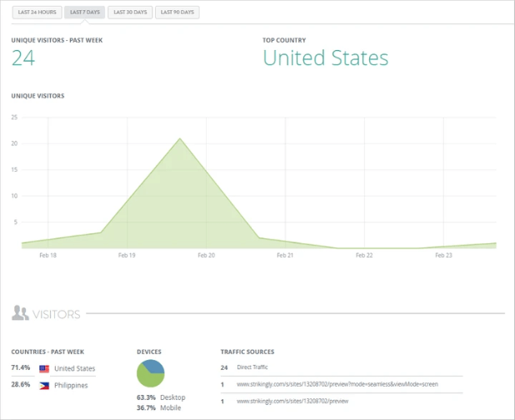Click the Feb 23 axis label

tap(443, 256)
